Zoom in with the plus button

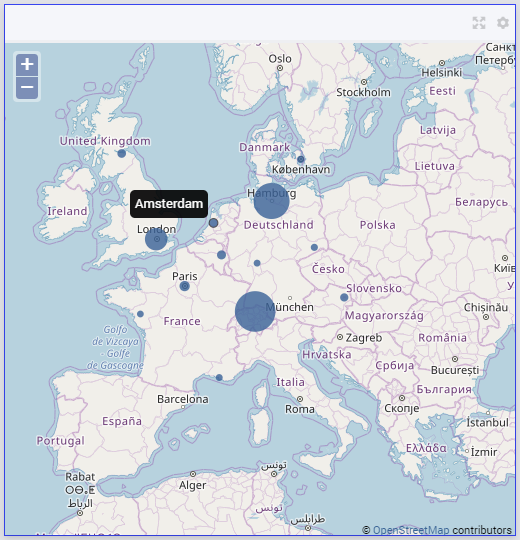coord(27,64)
